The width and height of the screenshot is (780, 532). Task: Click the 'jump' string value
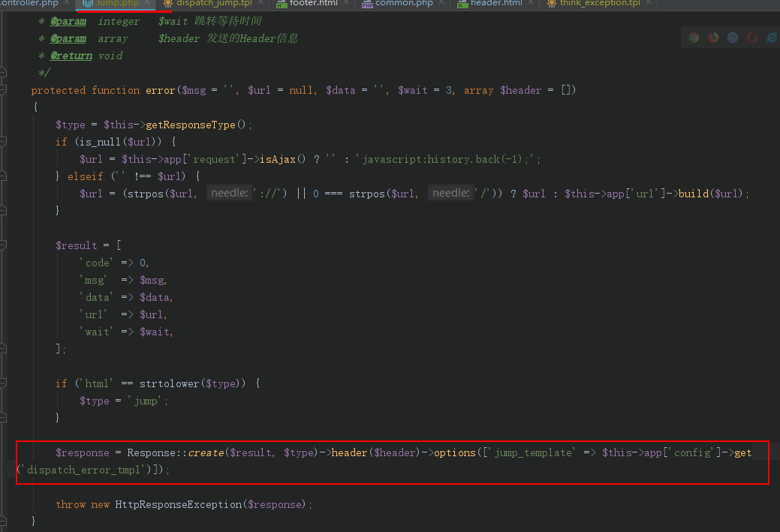pos(145,401)
